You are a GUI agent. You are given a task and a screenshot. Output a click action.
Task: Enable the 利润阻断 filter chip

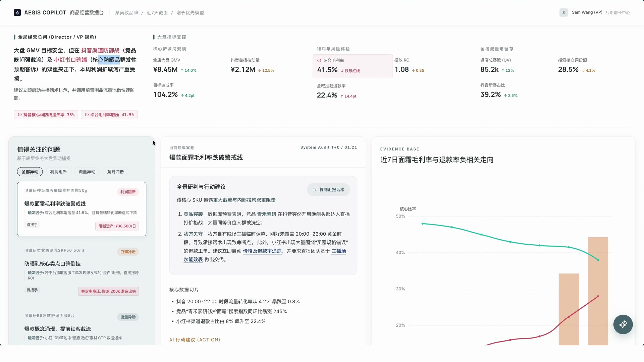[x=58, y=172]
